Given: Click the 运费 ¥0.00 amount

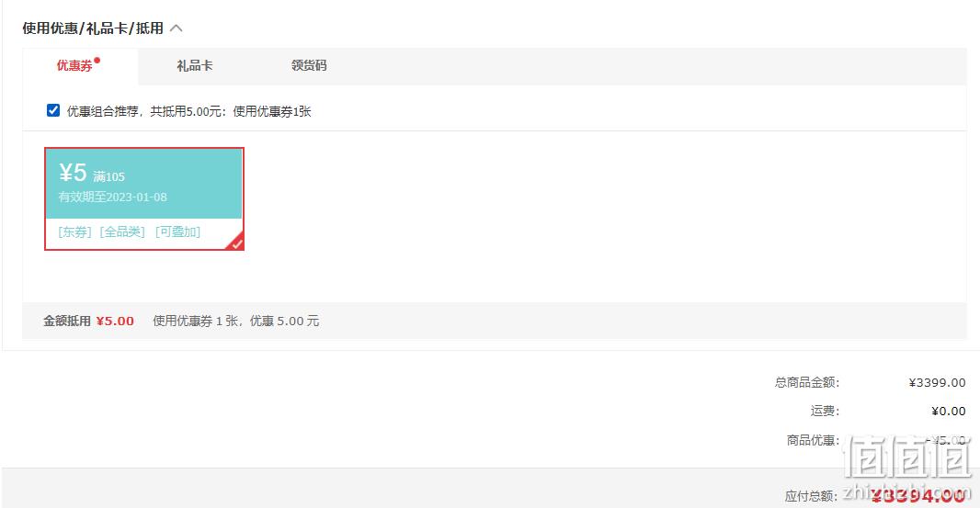Looking at the screenshot, I should pyautogui.click(x=948, y=412).
